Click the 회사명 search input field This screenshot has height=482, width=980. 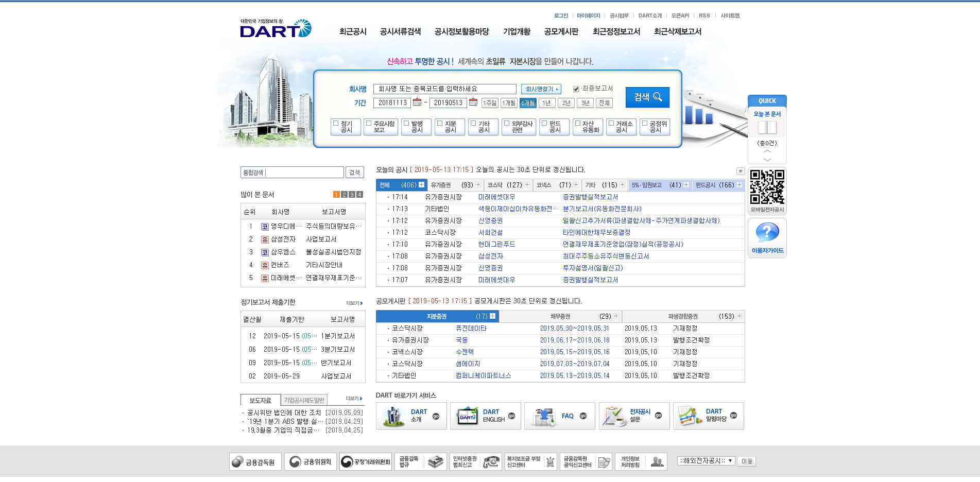(x=445, y=89)
